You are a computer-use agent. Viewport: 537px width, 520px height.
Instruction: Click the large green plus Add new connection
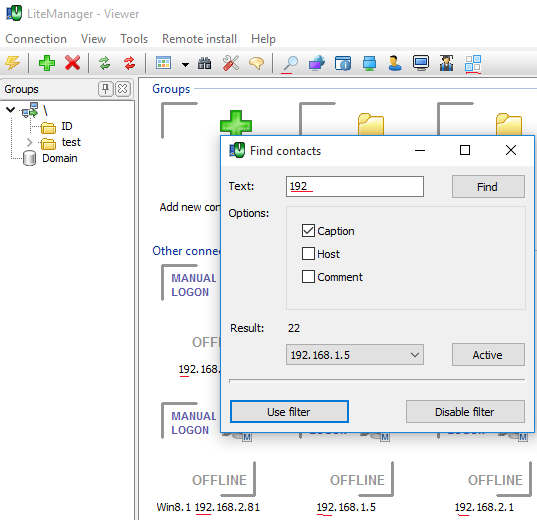coord(236,123)
